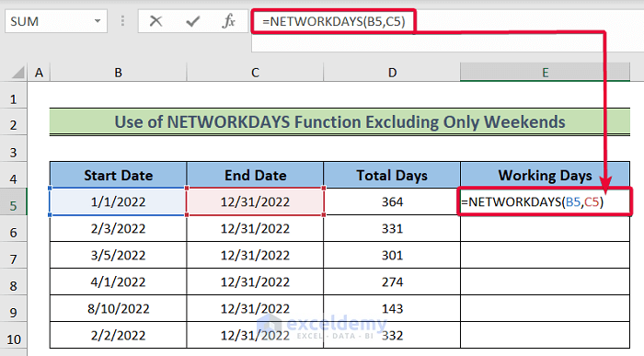Click the Working Days header cell

click(x=545, y=176)
